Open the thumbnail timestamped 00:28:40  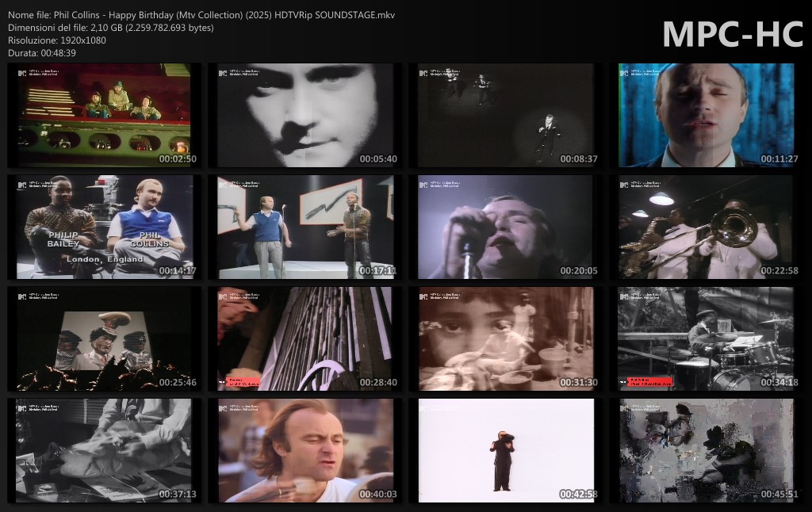tap(304, 339)
